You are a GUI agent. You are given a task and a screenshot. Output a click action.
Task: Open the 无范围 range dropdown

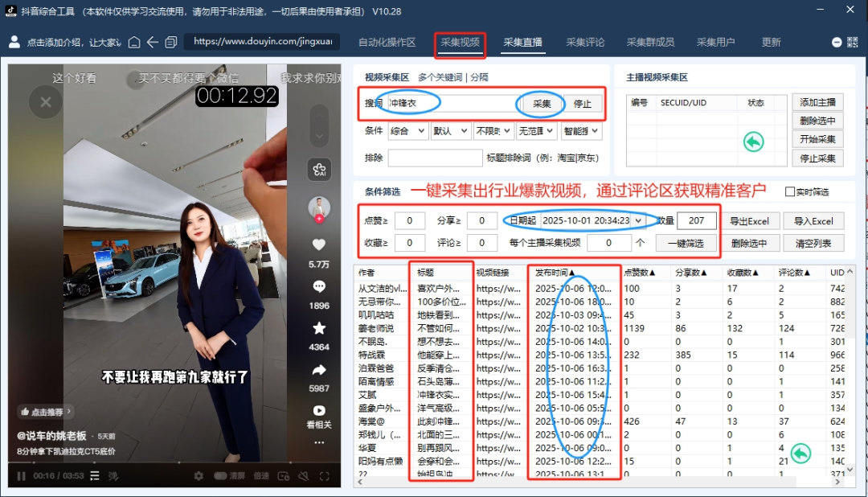point(535,131)
